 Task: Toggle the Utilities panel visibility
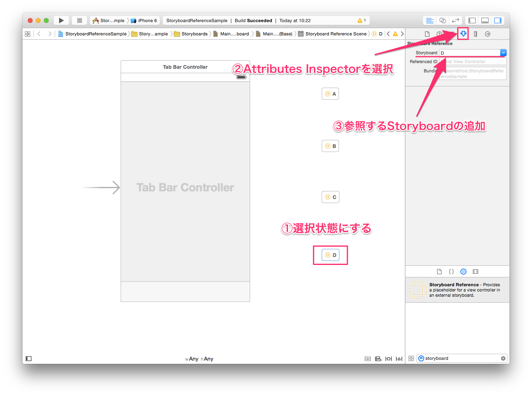[x=498, y=21]
